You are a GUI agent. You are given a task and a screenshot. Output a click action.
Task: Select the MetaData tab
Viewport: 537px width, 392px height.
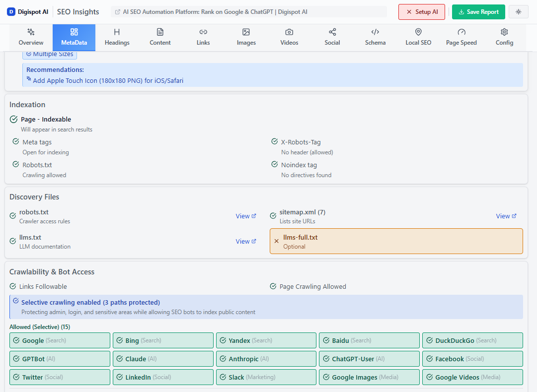point(74,38)
